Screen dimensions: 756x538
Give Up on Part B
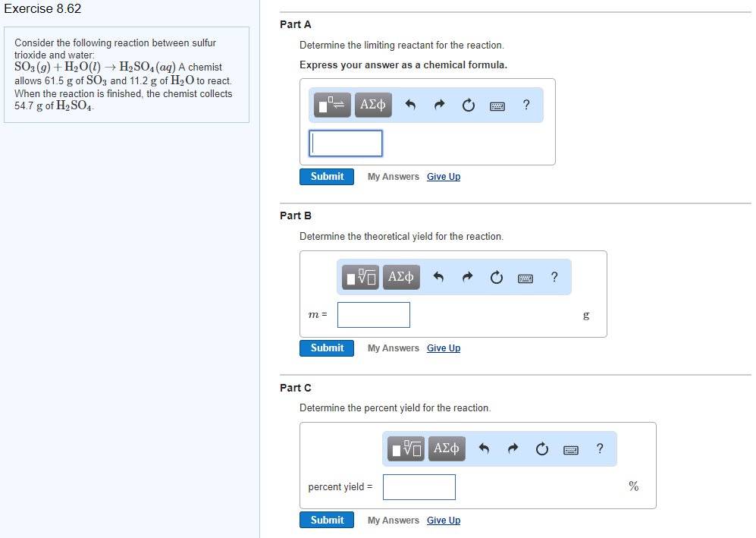coord(444,348)
